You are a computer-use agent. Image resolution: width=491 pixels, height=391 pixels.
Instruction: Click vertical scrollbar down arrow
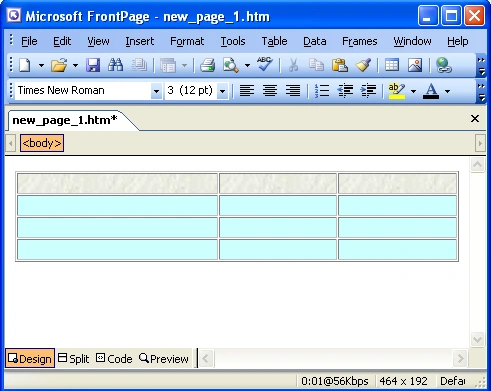pos(477,340)
